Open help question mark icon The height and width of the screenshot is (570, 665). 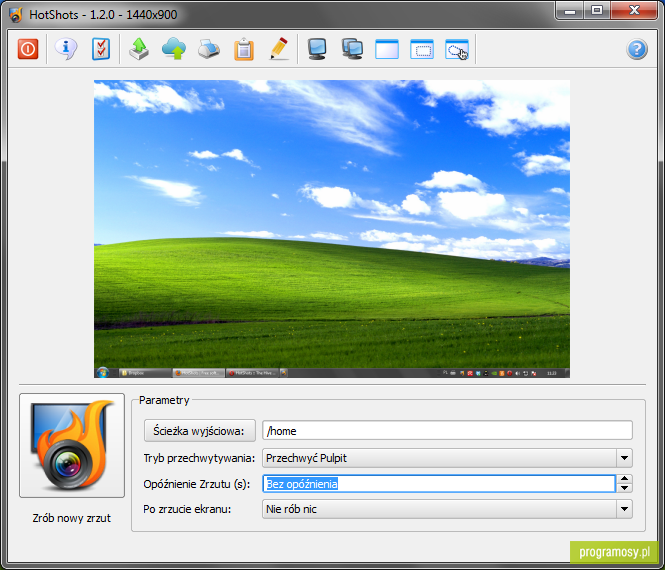coord(637,49)
